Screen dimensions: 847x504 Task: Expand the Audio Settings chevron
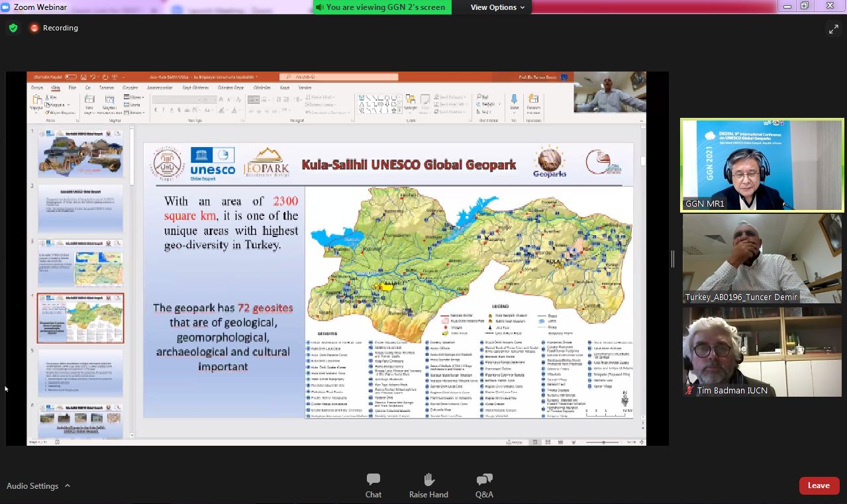(x=68, y=486)
